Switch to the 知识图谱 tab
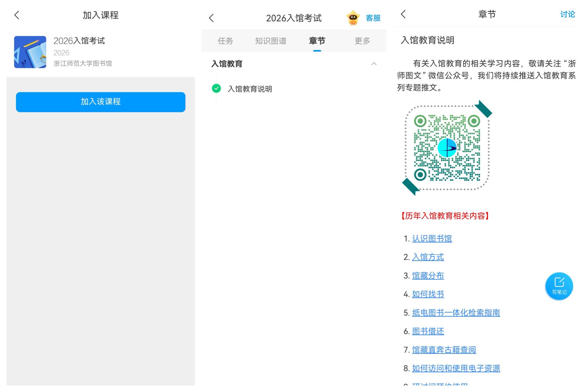The height and width of the screenshot is (392, 588). pyautogui.click(x=271, y=41)
